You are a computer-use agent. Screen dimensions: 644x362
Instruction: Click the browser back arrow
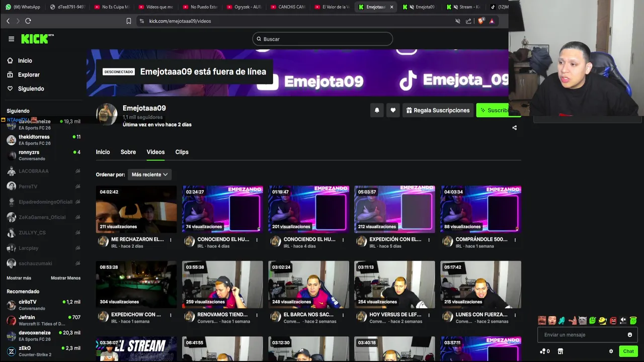click(8, 21)
